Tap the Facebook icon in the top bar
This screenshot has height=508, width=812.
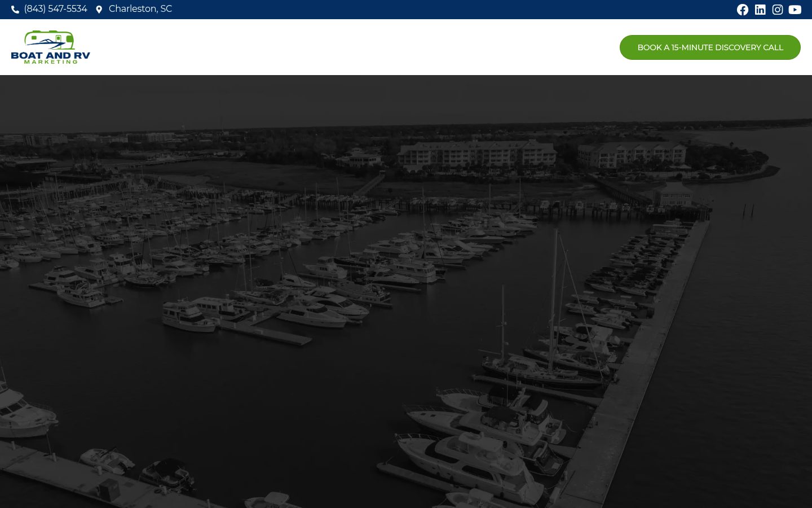click(743, 10)
